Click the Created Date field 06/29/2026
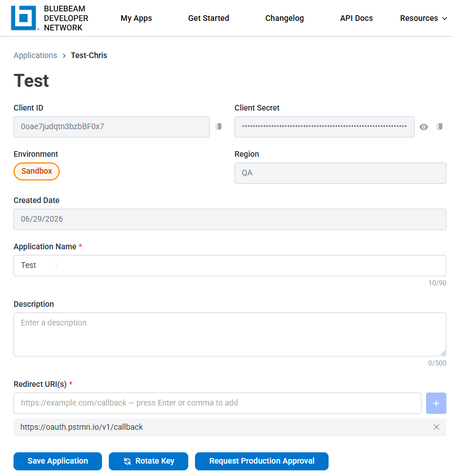This screenshot has height=476, width=452. tap(229, 219)
